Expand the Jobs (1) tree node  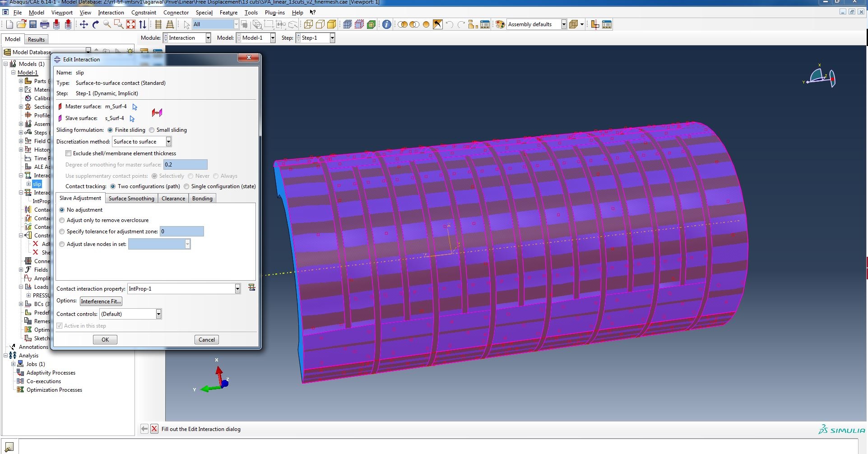coord(13,364)
